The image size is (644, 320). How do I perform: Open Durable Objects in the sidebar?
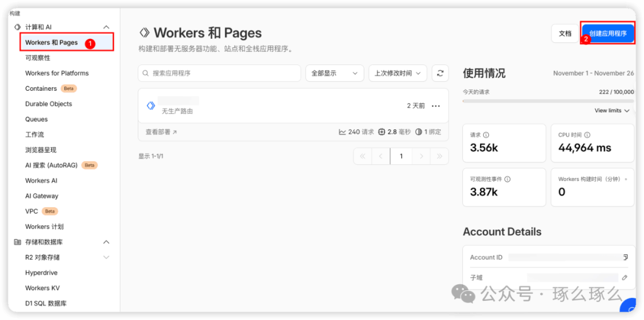click(48, 104)
